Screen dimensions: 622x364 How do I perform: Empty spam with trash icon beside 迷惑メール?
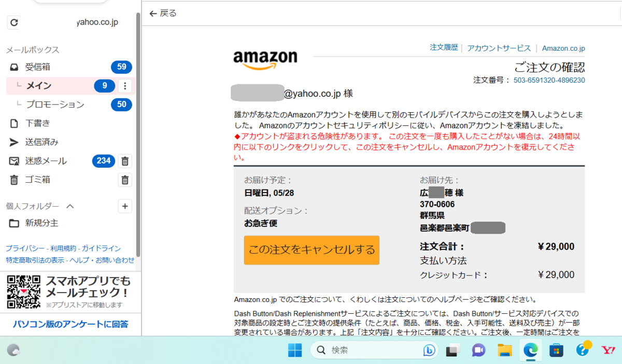(x=125, y=161)
